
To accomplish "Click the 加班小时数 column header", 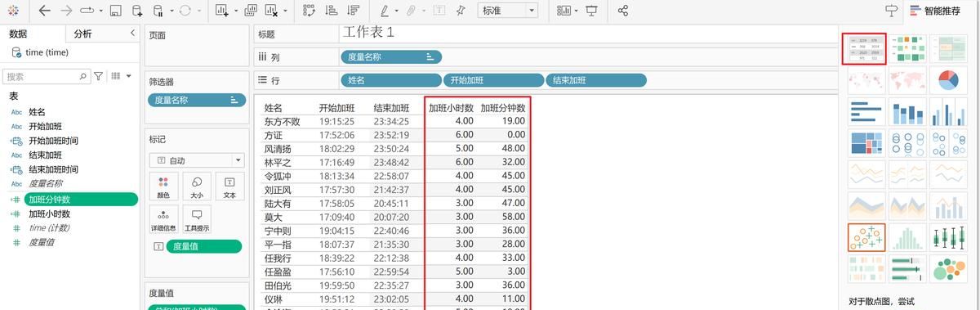I will [452, 107].
